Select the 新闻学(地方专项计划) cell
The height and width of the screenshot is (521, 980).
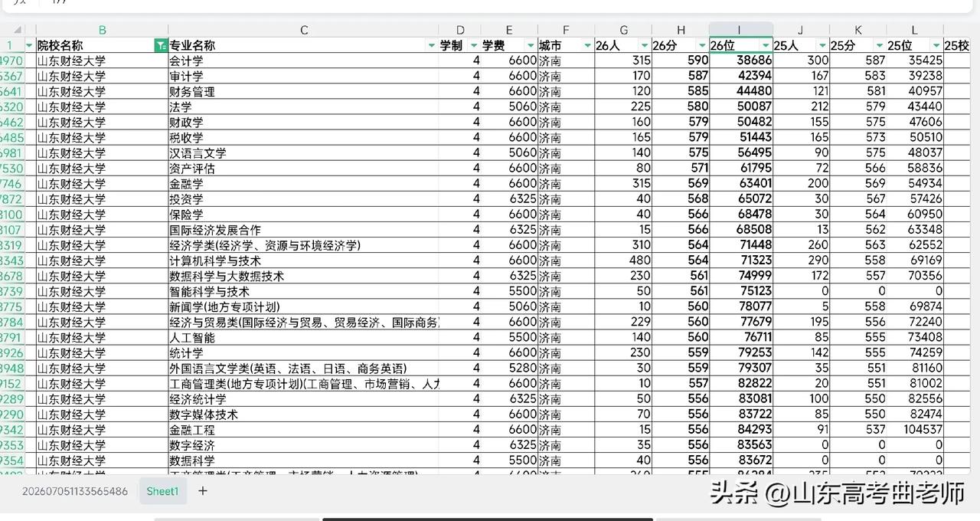click(x=303, y=306)
